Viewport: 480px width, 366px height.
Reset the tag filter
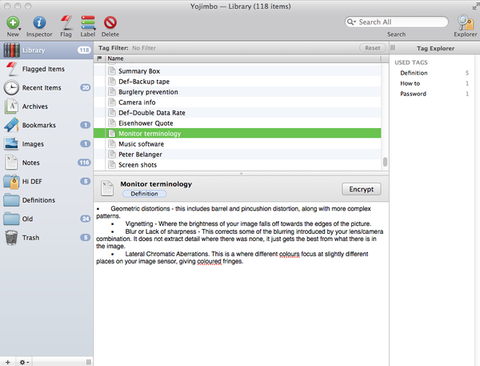tap(372, 48)
